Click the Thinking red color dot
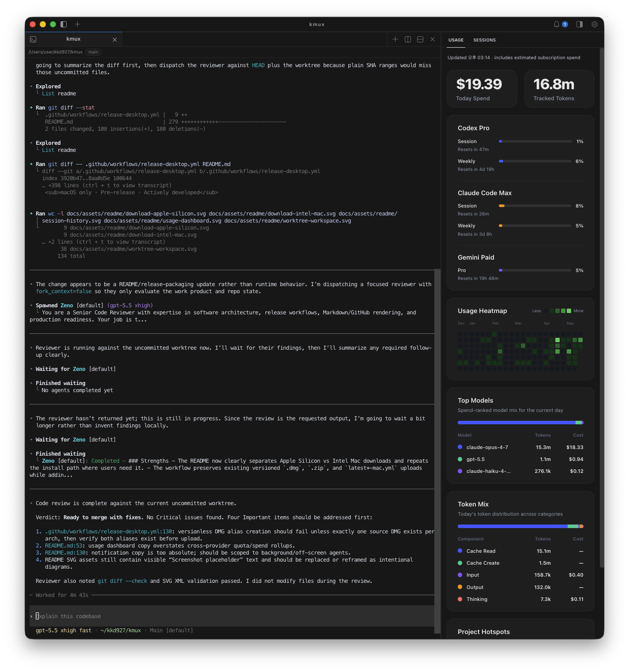This screenshot has width=629, height=672. coord(460,599)
